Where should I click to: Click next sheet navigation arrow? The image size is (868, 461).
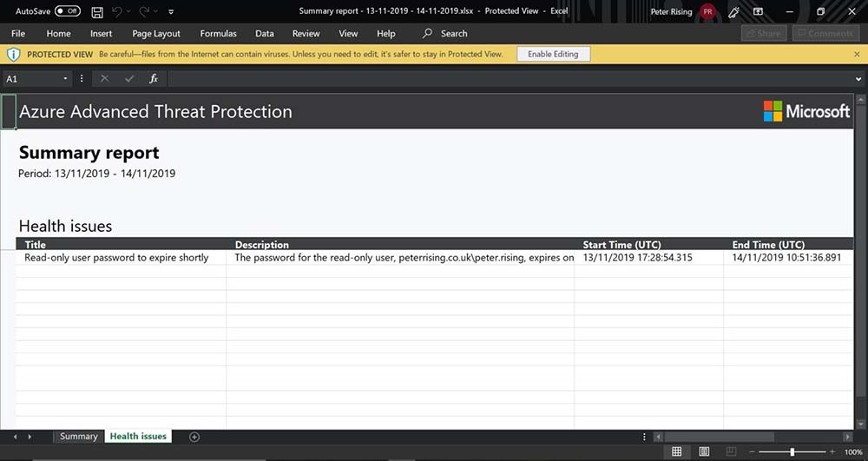tap(30, 437)
